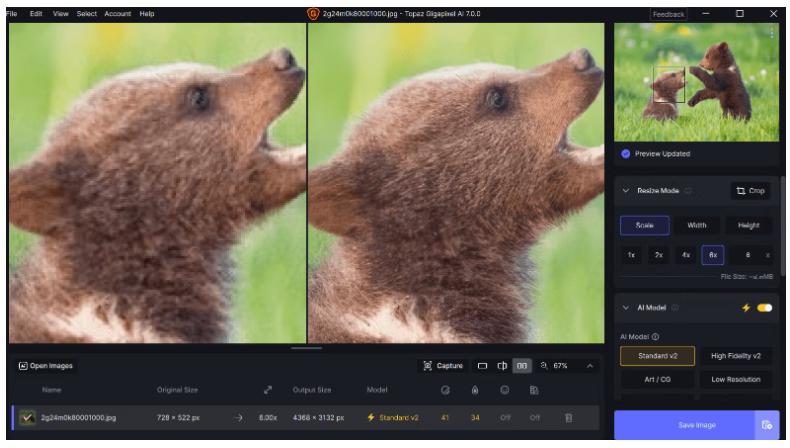
Task: Select side-by-side comparison view icon
Action: tap(521, 366)
